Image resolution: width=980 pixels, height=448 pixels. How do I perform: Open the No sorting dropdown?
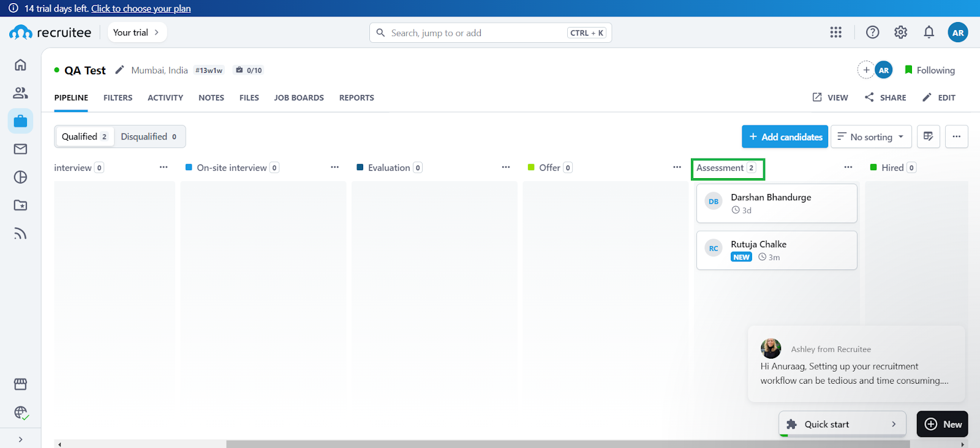click(x=870, y=137)
